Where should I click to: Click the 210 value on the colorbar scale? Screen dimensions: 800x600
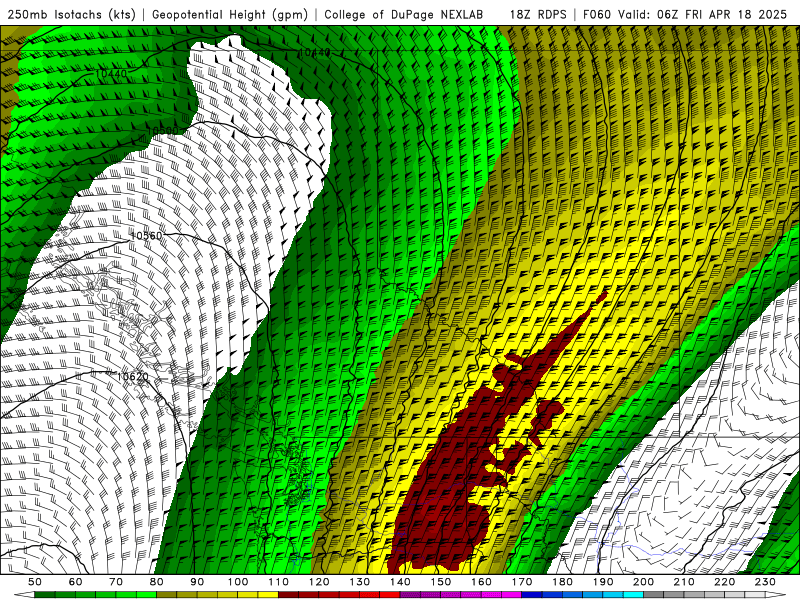click(685, 582)
